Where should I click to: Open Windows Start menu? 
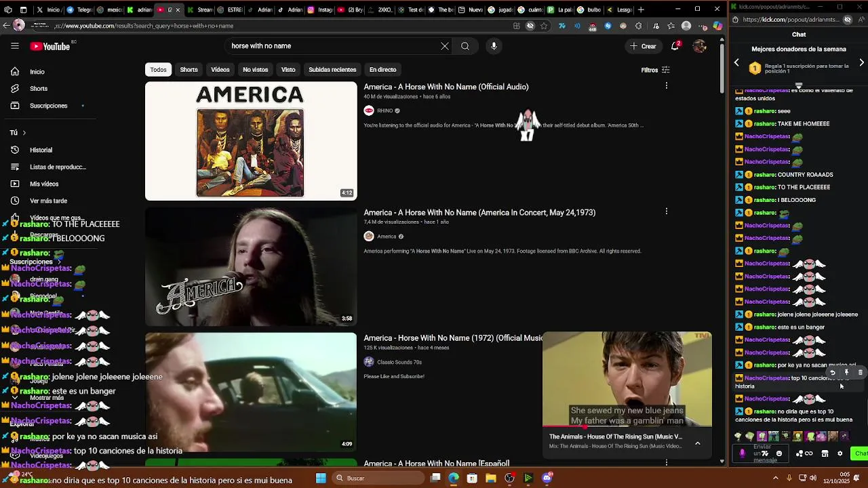(321, 478)
